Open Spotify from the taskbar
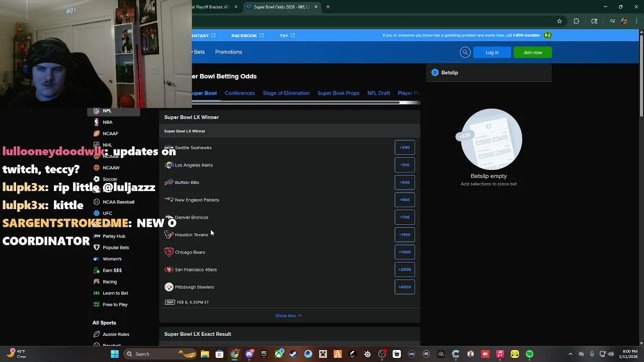This screenshot has width=644, height=362. pos(529,354)
